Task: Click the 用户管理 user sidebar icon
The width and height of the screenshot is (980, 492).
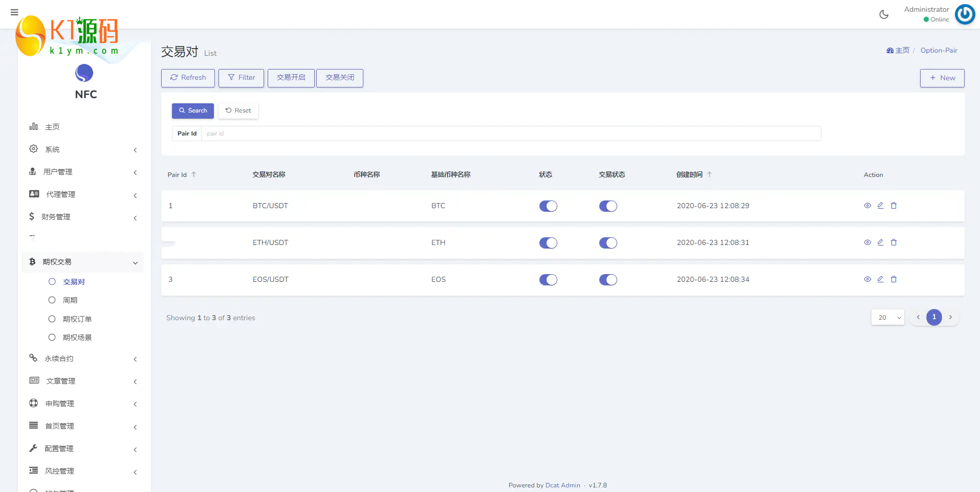Action: pyautogui.click(x=33, y=171)
